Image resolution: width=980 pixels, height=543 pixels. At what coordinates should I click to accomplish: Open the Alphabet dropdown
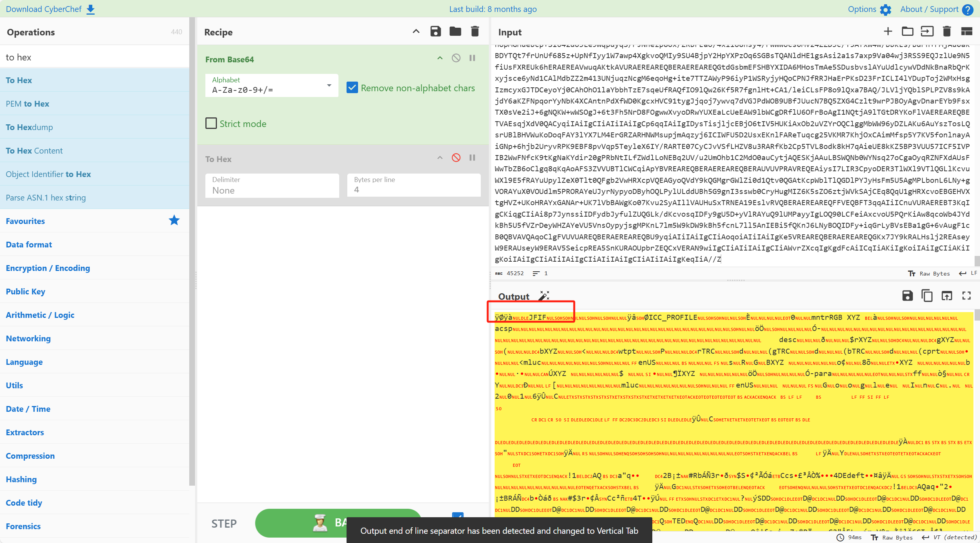point(272,85)
